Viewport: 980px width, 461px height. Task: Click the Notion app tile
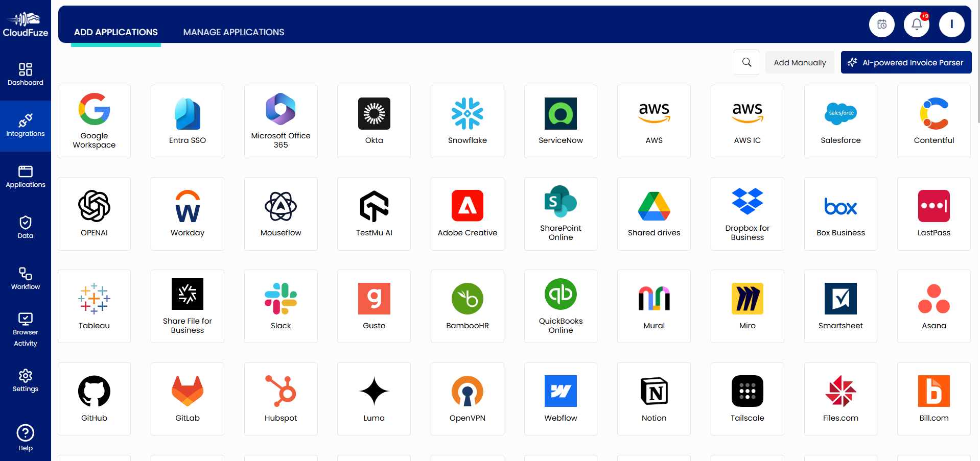click(x=654, y=398)
